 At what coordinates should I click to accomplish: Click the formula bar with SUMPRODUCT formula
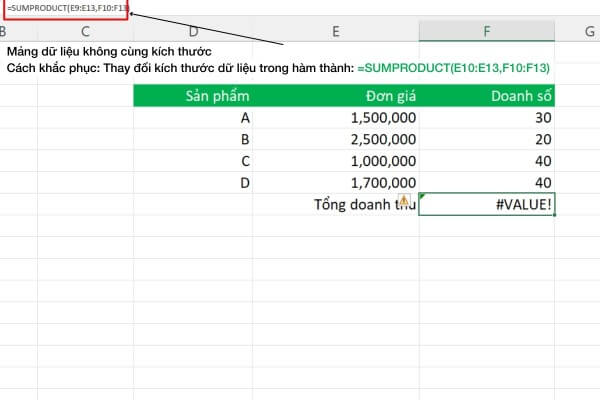(x=66, y=8)
